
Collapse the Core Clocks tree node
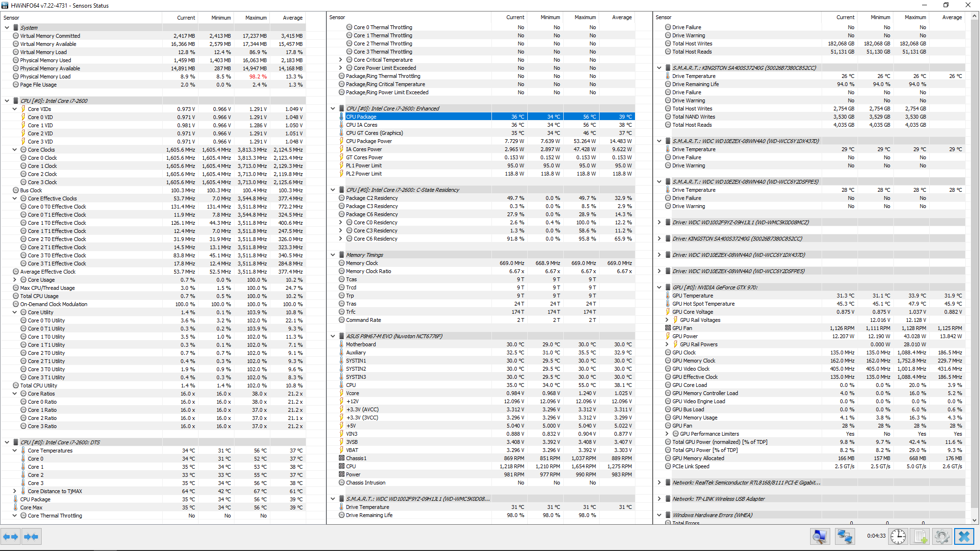14,150
